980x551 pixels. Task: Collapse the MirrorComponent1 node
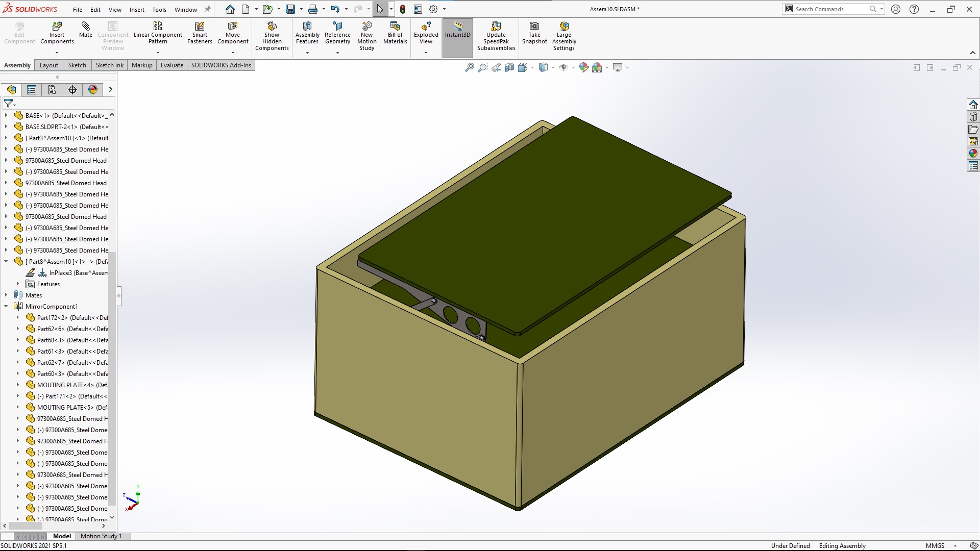point(6,306)
